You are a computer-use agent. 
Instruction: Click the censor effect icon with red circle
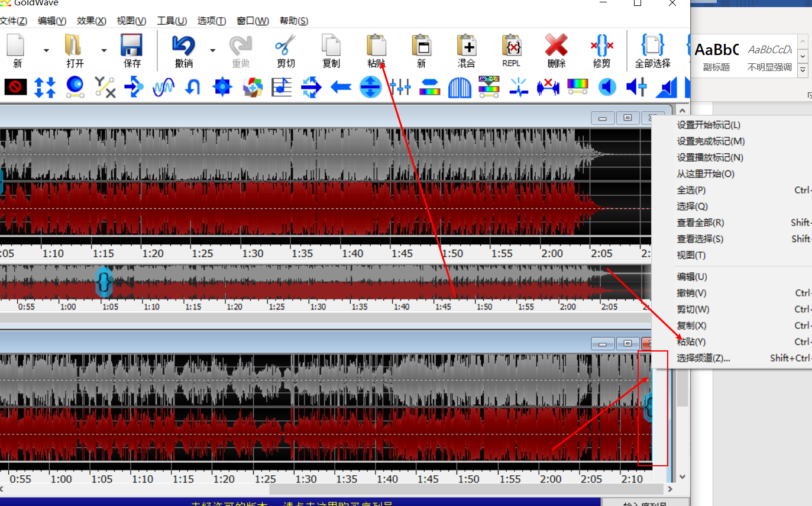tap(15, 88)
